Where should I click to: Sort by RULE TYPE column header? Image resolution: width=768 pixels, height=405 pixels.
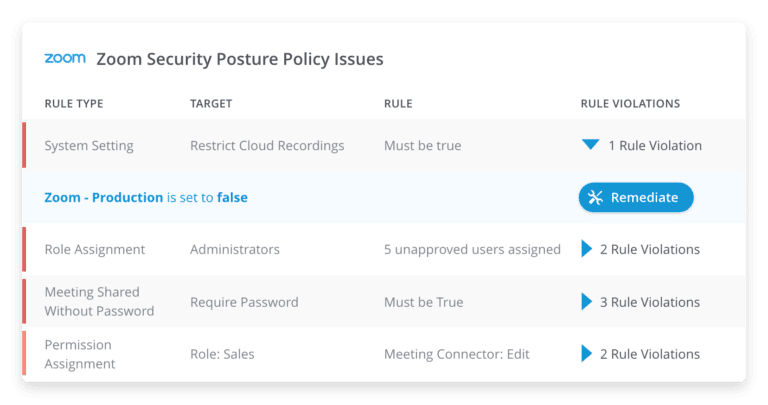(x=74, y=103)
